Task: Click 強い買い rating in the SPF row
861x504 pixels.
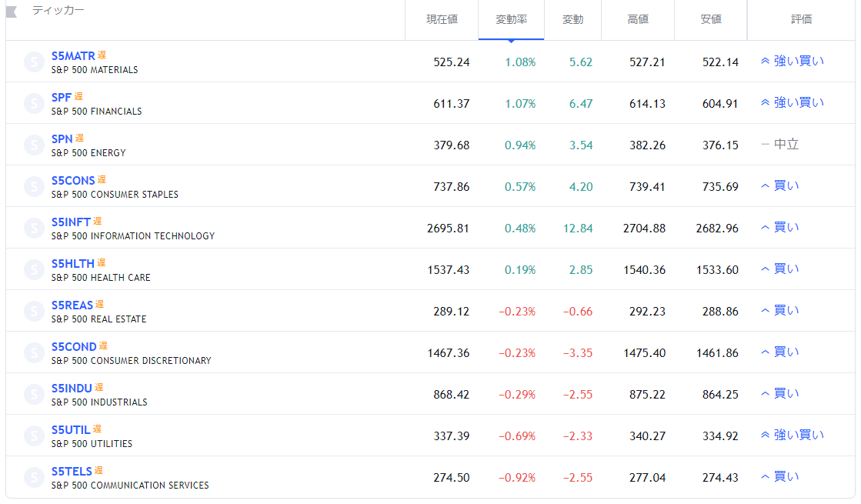Action: tap(793, 102)
